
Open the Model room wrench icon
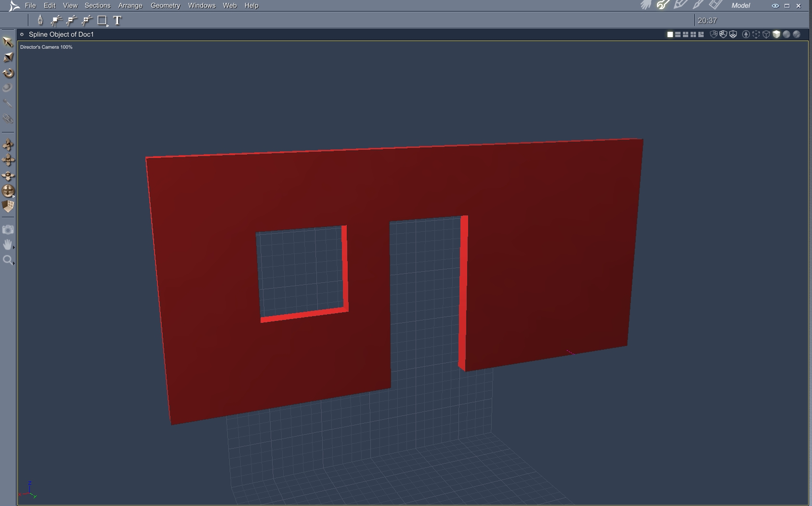[x=663, y=5]
